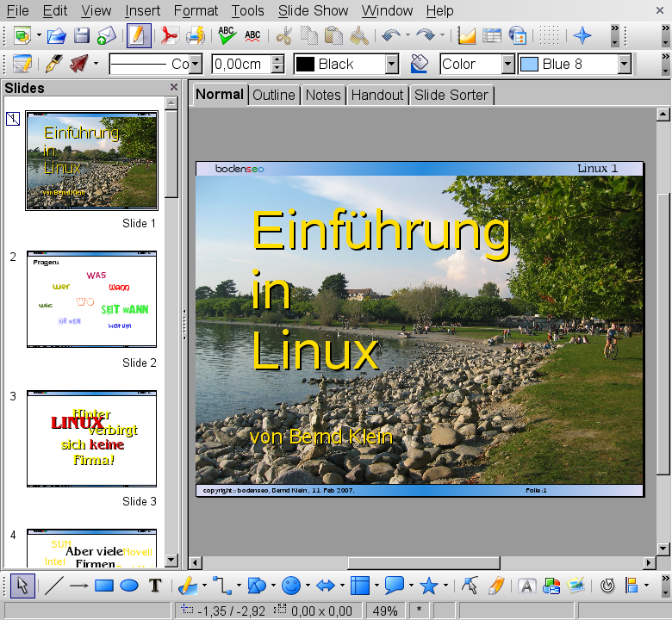Open the Symbol Shapes smiley tool
The height and width of the screenshot is (620, 672).
click(291, 586)
